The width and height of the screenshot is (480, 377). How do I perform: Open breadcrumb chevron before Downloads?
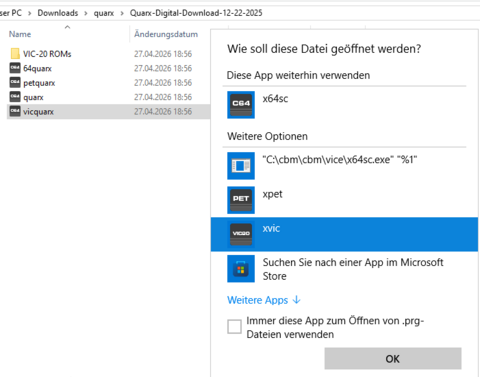pos(30,13)
